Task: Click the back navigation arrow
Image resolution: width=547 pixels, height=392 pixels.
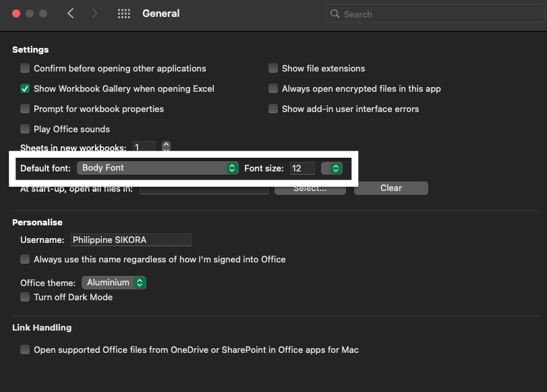Action: pyautogui.click(x=71, y=13)
